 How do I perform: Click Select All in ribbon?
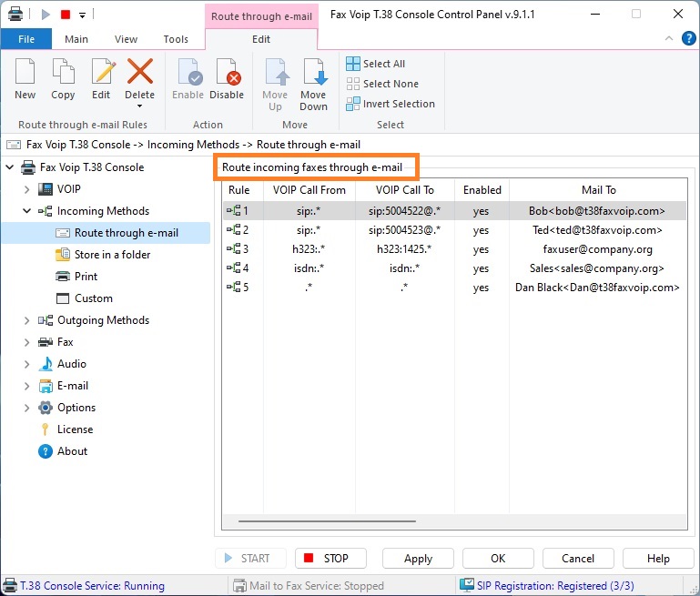click(375, 64)
